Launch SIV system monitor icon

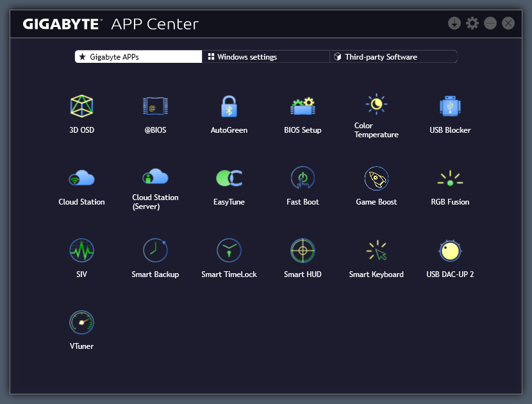[x=81, y=250]
